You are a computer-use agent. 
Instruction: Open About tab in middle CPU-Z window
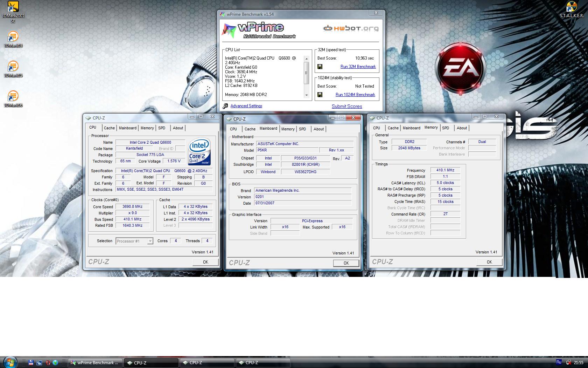(x=318, y=129)
